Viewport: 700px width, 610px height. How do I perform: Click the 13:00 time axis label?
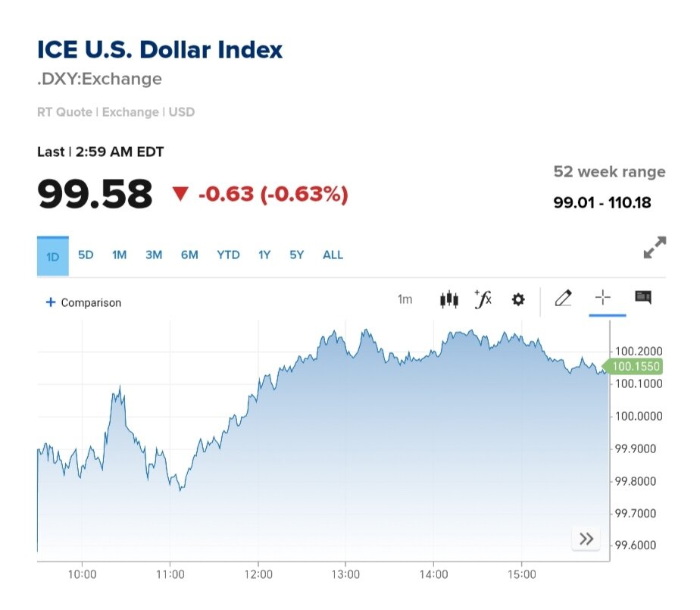(x=345, y=574)
